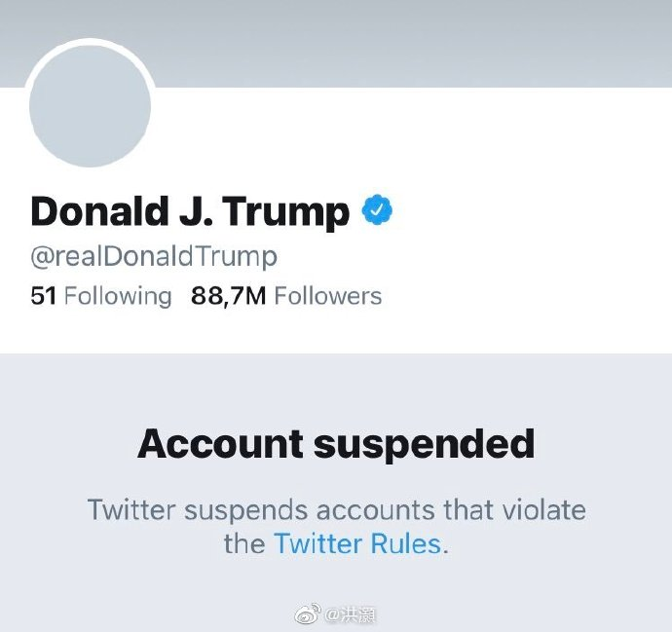This screenshot has width=672, height=632.
Task: Click the word "Following"
Action: [x=118, y=296]
